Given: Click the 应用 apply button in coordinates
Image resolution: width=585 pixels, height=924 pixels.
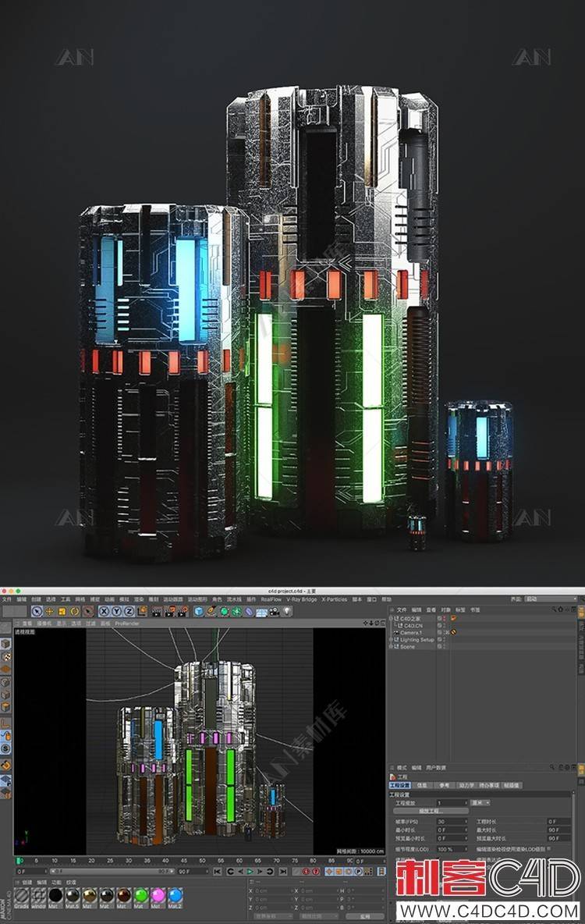Looking at the screenshot, I should (365, 917).
